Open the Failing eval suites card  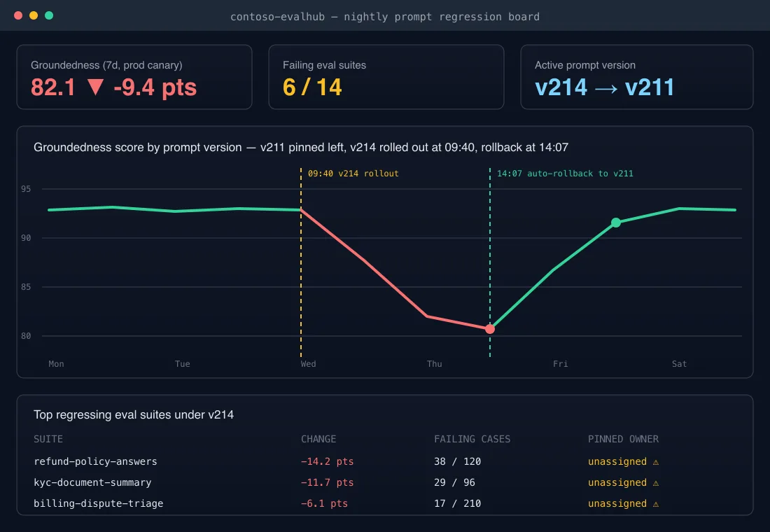pyautogui.click(x=386, y=77)
